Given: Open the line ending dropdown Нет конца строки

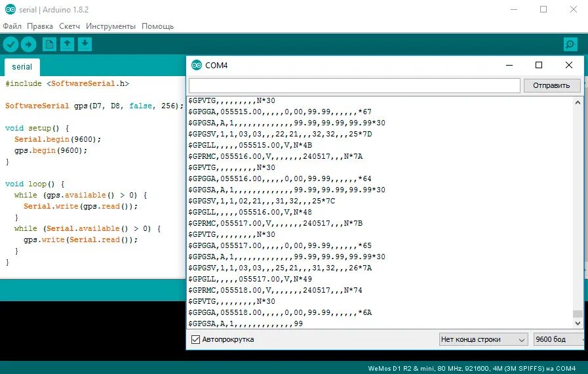Looking at the screenshot, I should (483, 339).
